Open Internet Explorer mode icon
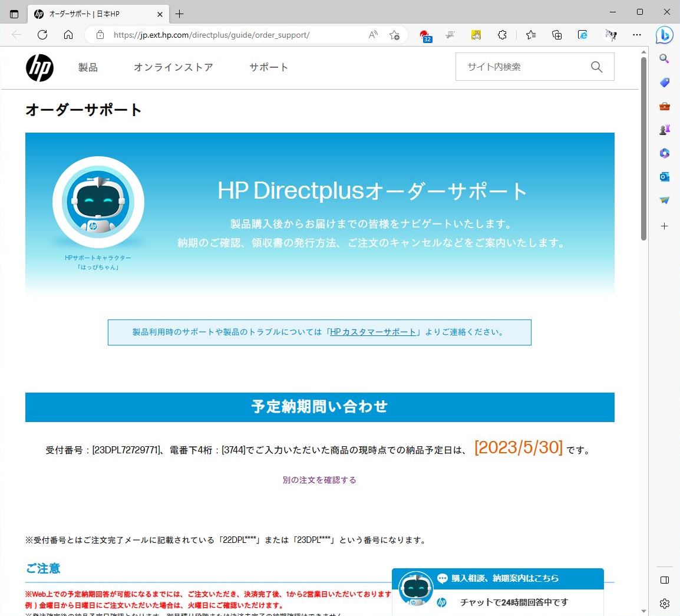Screen dimensions: 680x616 click(x=583, y=35)
